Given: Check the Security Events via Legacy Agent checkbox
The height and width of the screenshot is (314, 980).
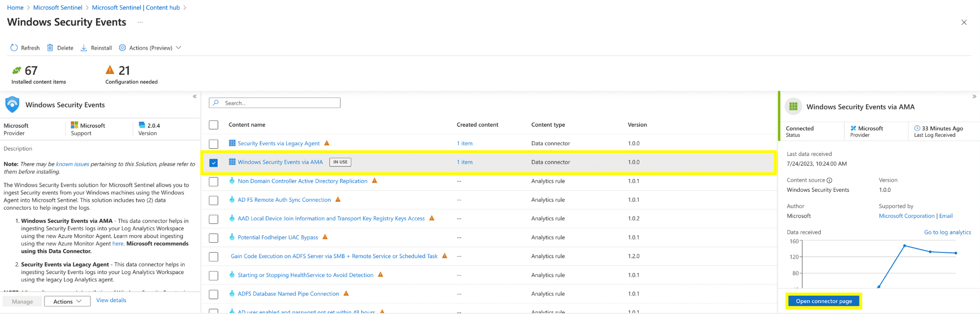Looking at the screenshot, I should pyautogui.click(x=213, y=144).
